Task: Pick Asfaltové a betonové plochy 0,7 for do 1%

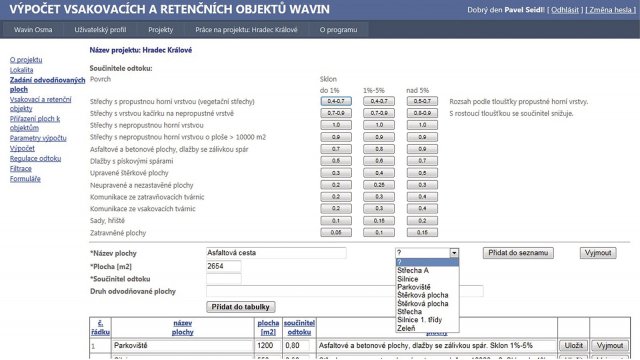Action: coord(336,149)
